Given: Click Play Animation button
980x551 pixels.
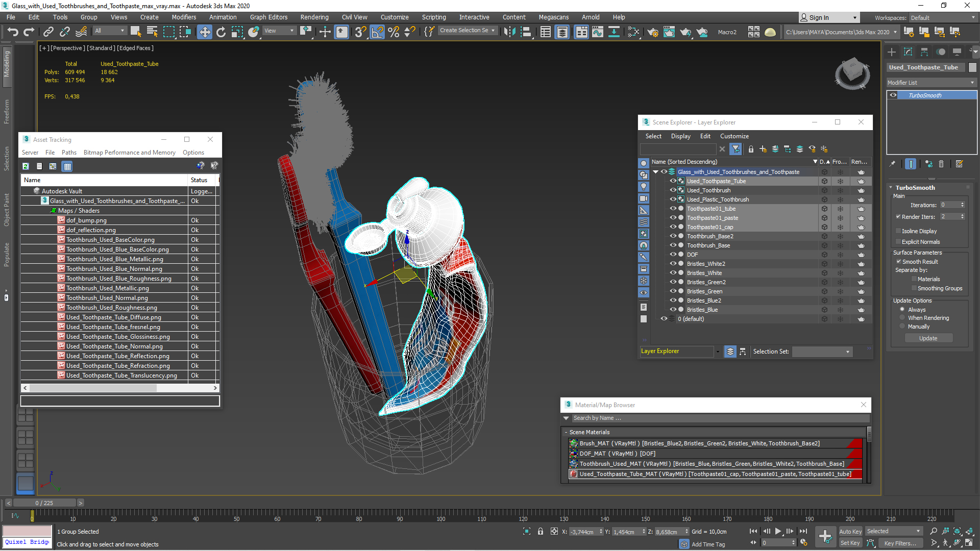Looking at the screenshot, I should 778,531.
